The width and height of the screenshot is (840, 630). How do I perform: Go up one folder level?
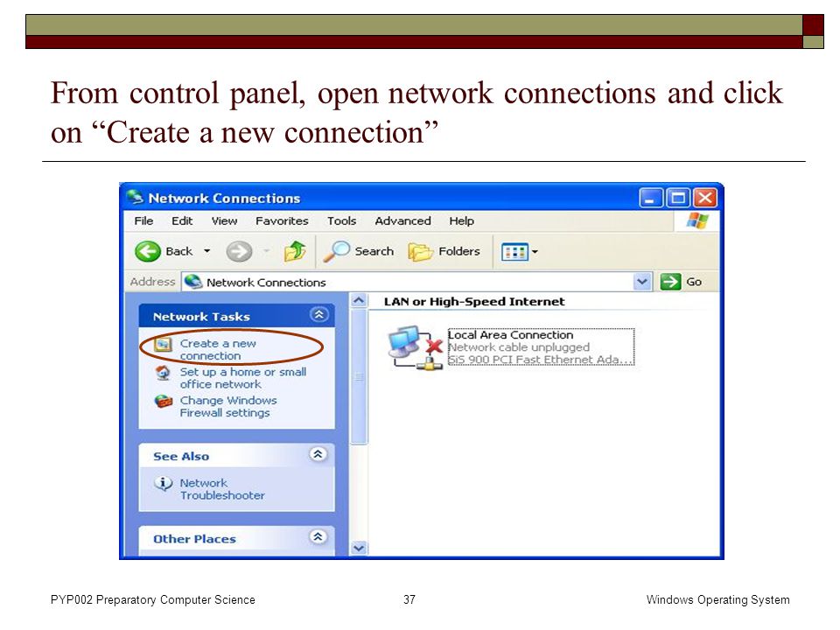point(295,251)
